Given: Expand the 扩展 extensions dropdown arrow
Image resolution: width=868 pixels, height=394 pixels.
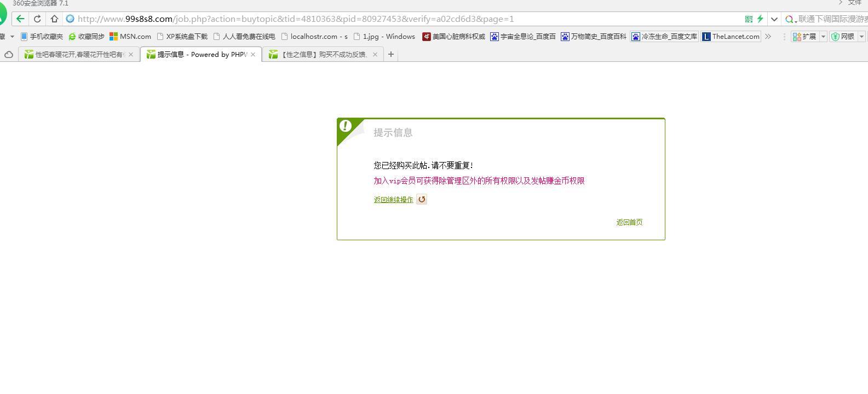Looking at the screenshot, I should (x=823, y=37).
